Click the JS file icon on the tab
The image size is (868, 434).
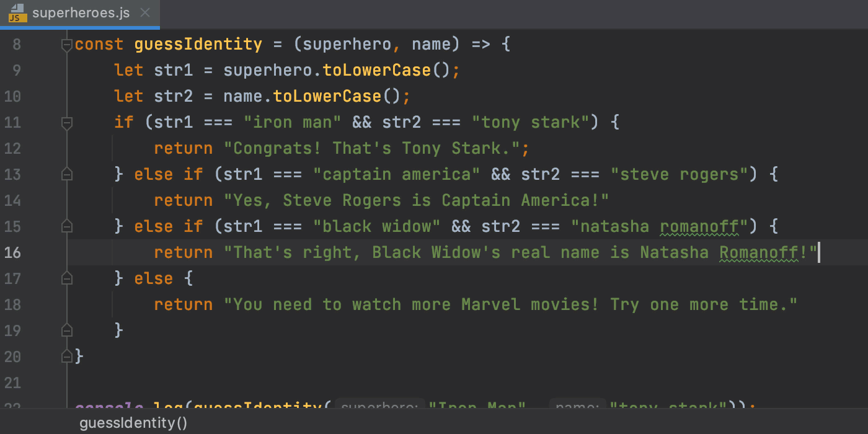(17, 13)
